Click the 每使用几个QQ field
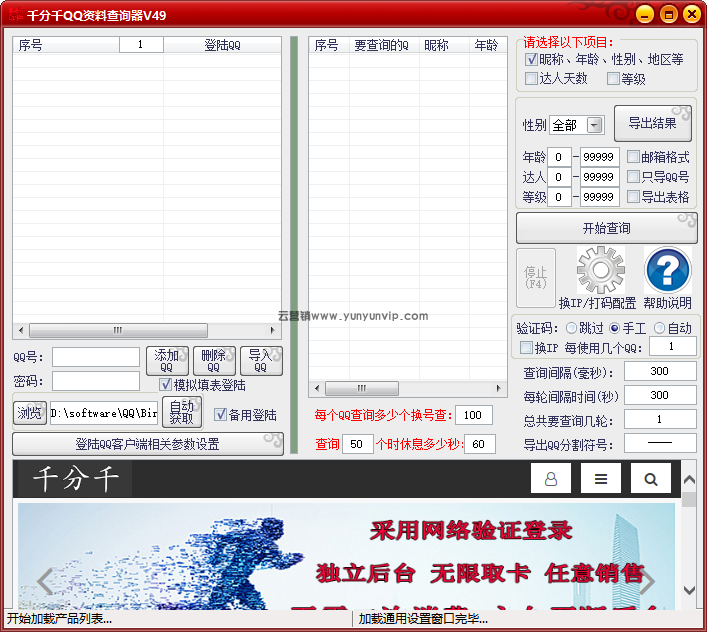The width and height of the screenshot is (707, 632). [x=673, y=346]
